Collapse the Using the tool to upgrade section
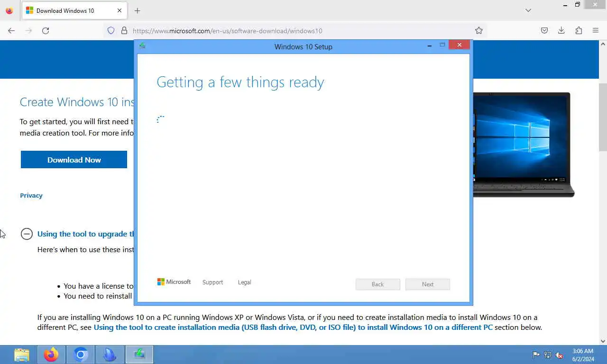Image resolution: width=607 pixels, height=364 pixels. click(x=27, y=234)
